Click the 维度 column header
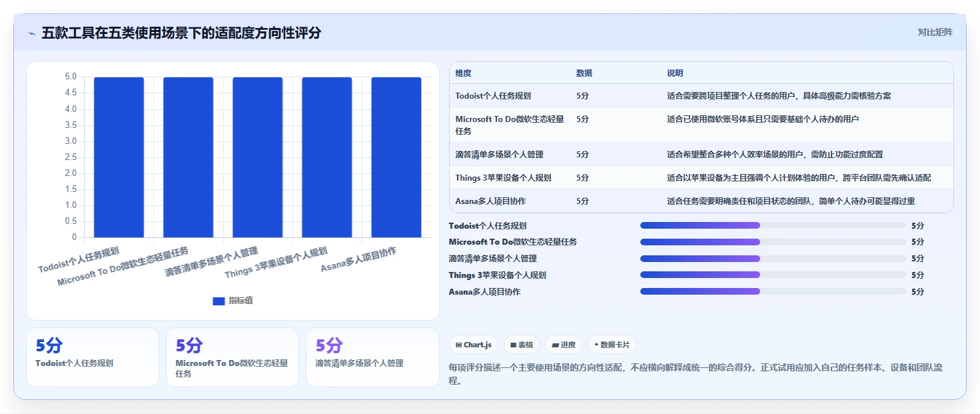Image resolution: width=980 pixels, height=414 pixels. coord(463,73)
